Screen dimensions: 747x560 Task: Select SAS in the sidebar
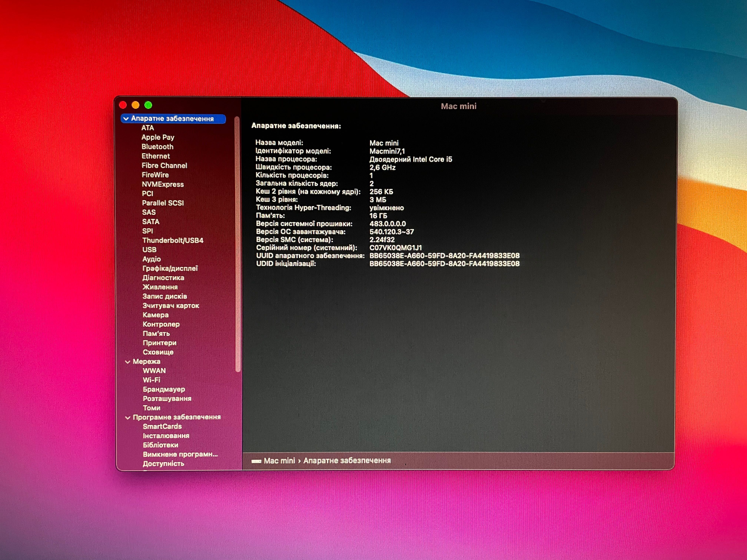149,212
